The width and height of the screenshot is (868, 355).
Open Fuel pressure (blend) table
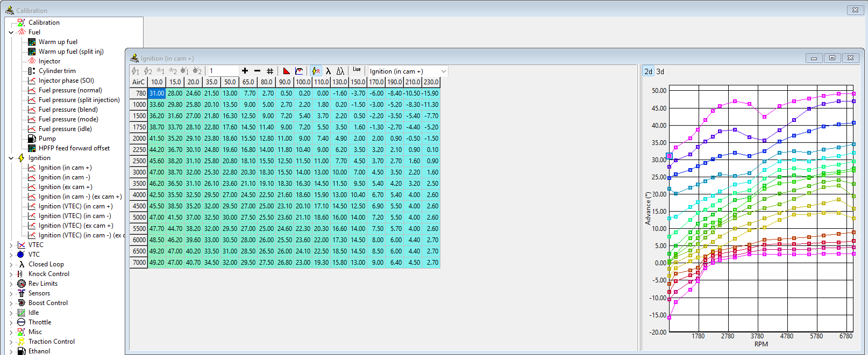coord(68,110)
